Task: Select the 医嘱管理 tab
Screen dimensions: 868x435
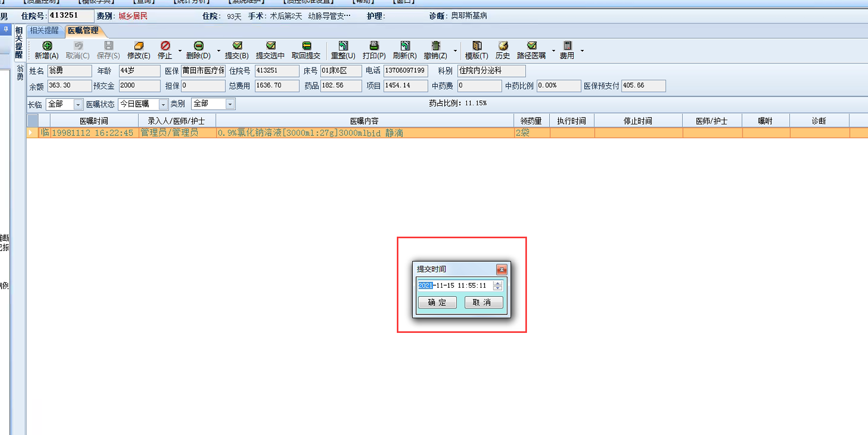Action: [x=83, y=31]
